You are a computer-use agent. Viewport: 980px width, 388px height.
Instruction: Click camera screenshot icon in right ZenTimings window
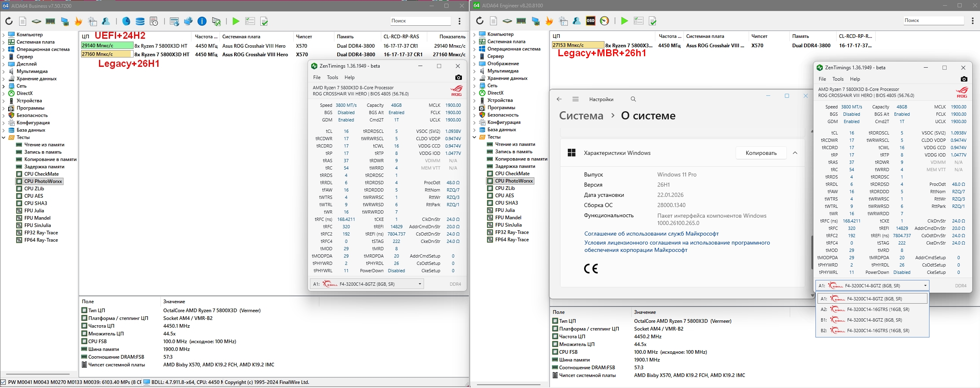tap(964, 79)
